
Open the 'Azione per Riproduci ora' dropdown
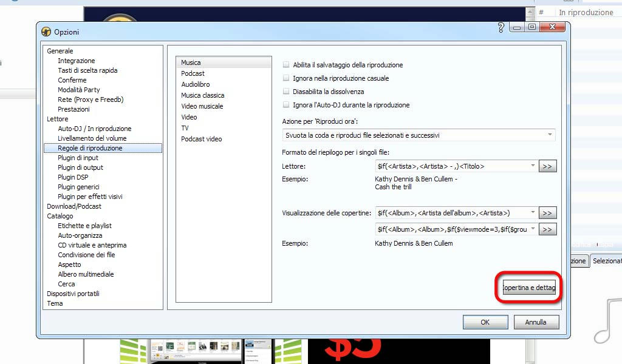click(419, 135)
